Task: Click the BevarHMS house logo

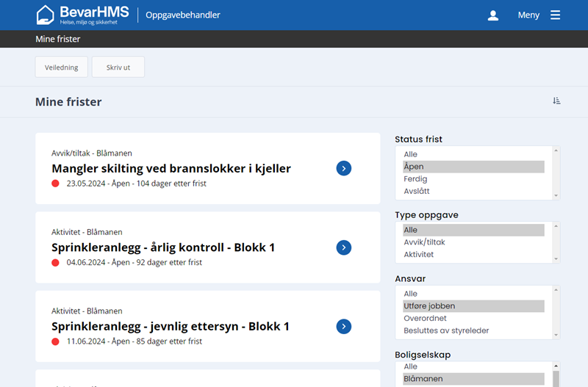Action: [x=46, y=15]
